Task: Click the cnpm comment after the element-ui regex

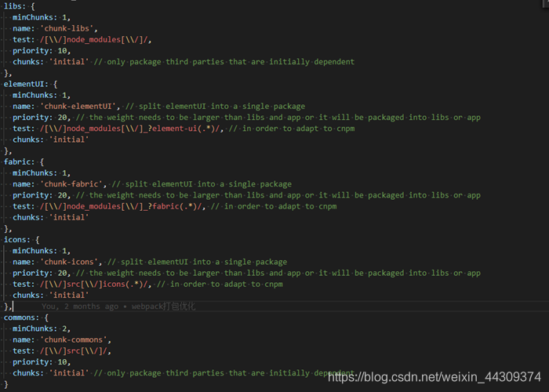Action: coord(292,129)
